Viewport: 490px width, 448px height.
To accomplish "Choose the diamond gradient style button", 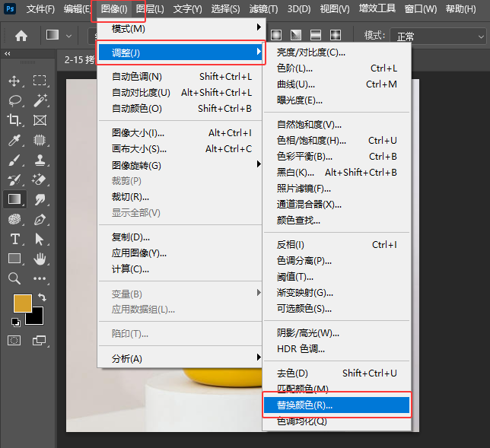I will coord(336,35).
